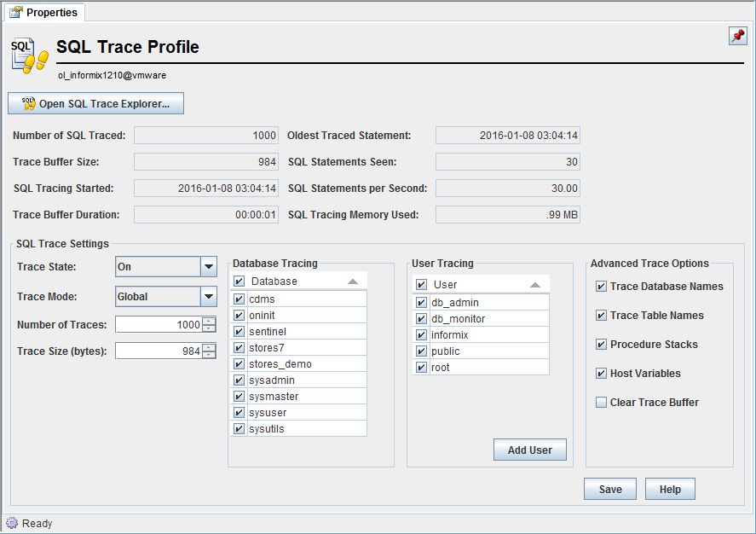This screenshot has width=756, height=534.
Task: Disable Trace Table Names option
Action: pyautogui.click(x=602, y=316)
